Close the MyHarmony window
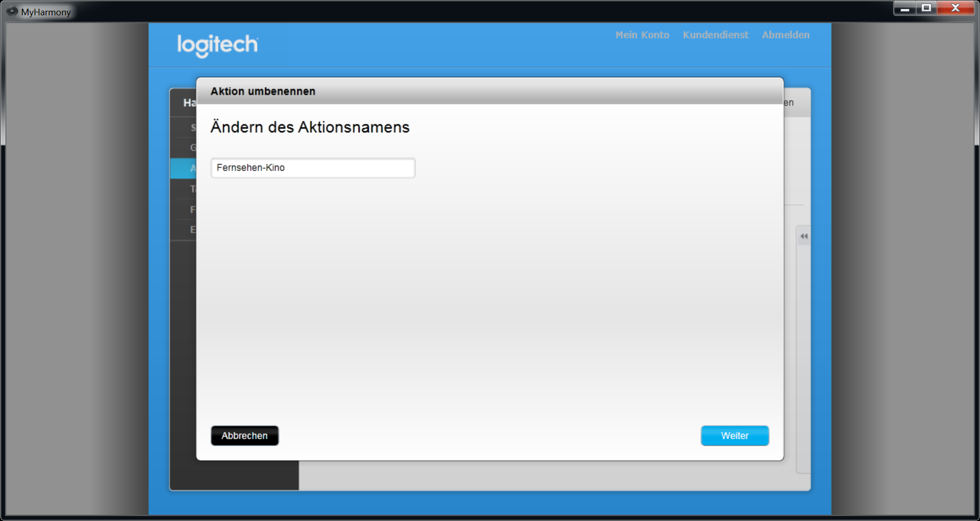 click(955, 8)
